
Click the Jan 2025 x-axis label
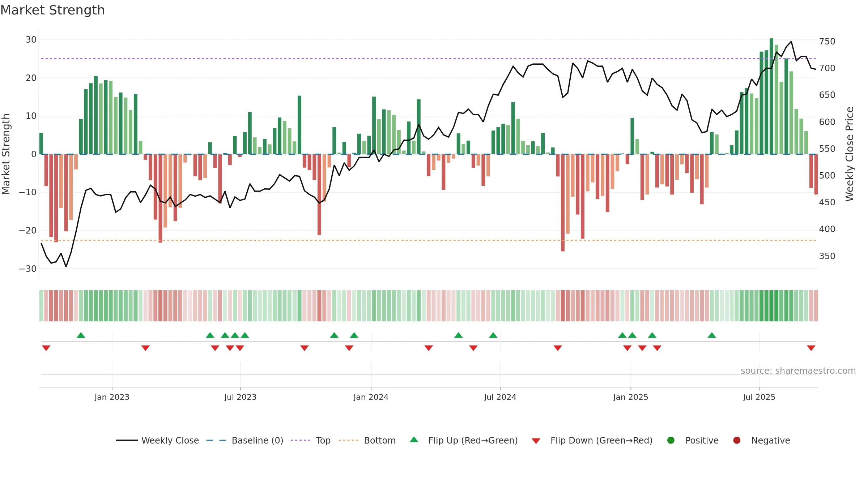click(x=630, y=397)
